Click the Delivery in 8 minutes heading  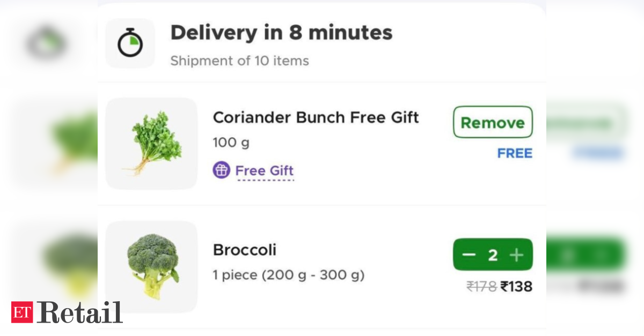click(x=281, y=33)
